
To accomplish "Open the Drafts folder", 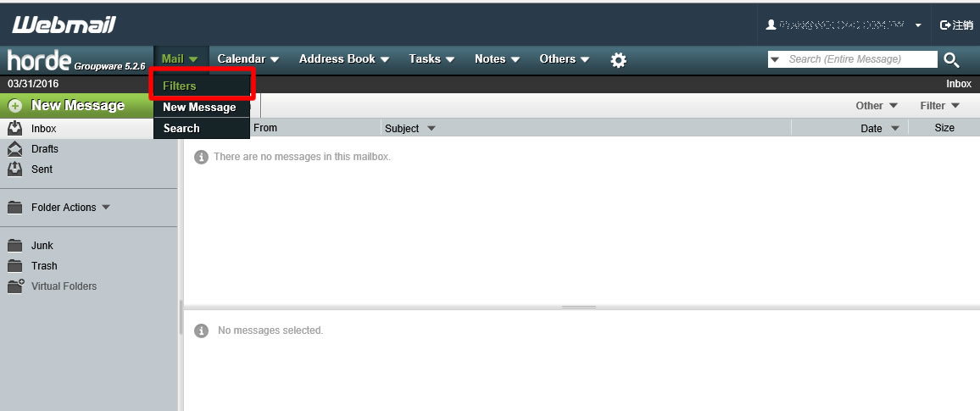I will (44, 149).
